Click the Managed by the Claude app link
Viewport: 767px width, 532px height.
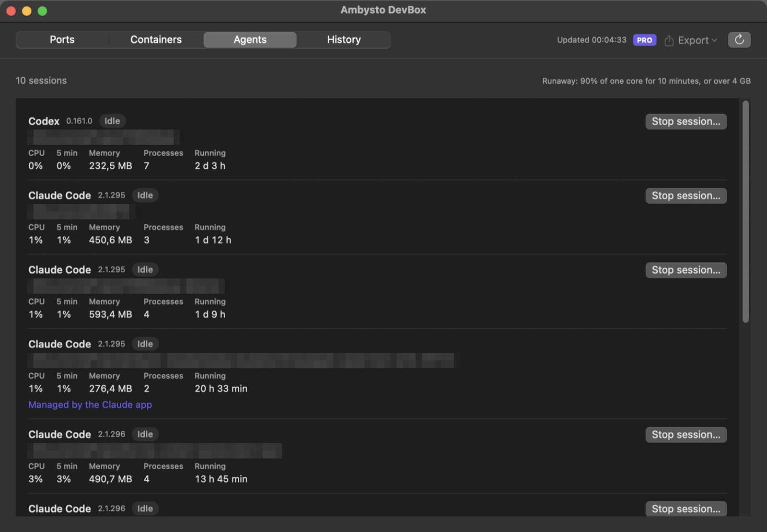point(90,405)
